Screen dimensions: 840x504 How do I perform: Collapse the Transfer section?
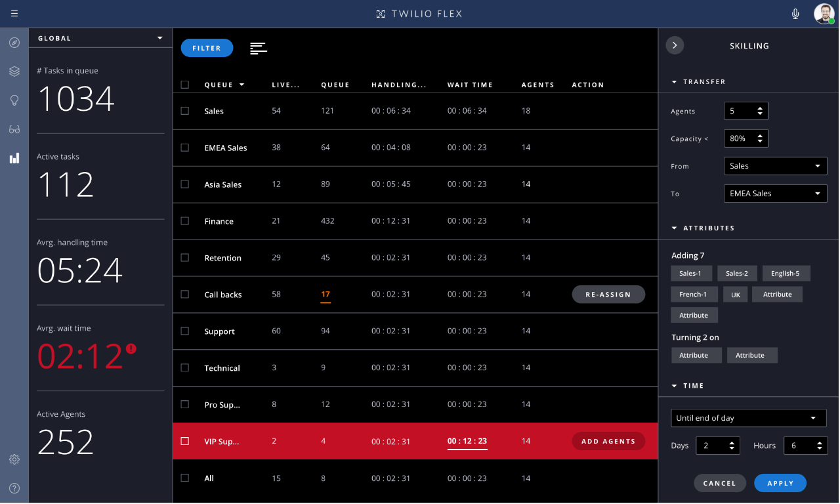click(674, 81)
